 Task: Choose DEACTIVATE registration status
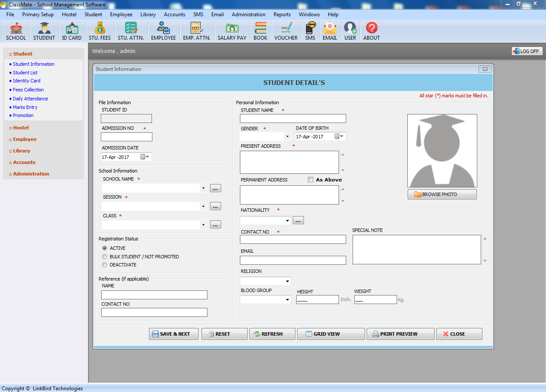pos(105,265)
